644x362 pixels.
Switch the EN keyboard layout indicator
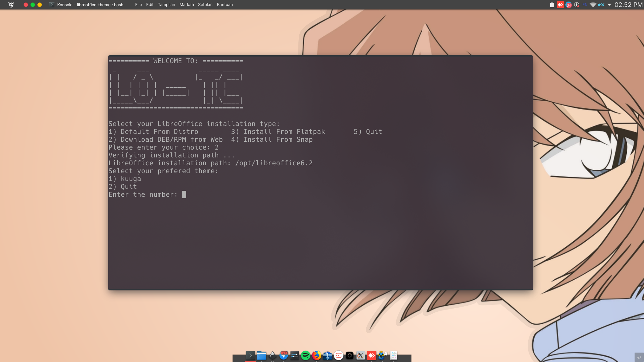pyautogui.click(x=585, y=5)
